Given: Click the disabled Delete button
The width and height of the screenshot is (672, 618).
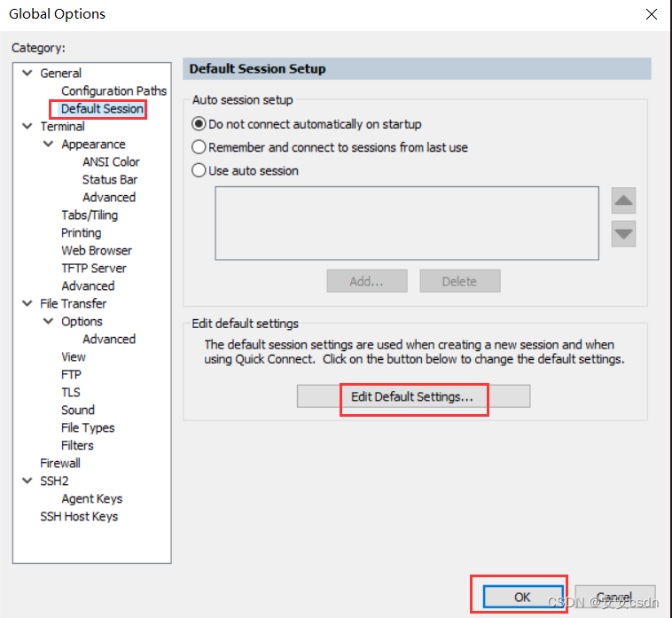Looking at the screenshot, I should pyautogui.click(x=460, y=281).
